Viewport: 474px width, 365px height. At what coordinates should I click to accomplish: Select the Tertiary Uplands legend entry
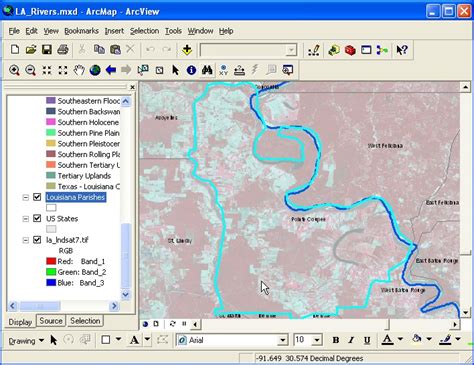click(84, 176)
